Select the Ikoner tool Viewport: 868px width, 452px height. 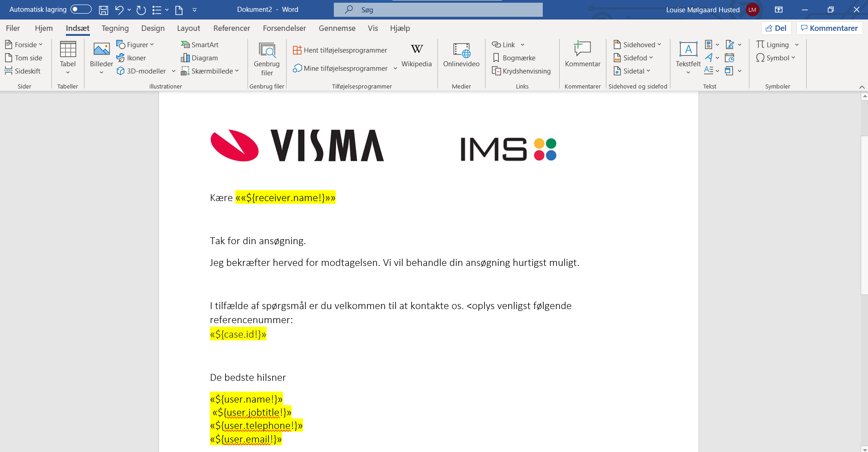131,58
